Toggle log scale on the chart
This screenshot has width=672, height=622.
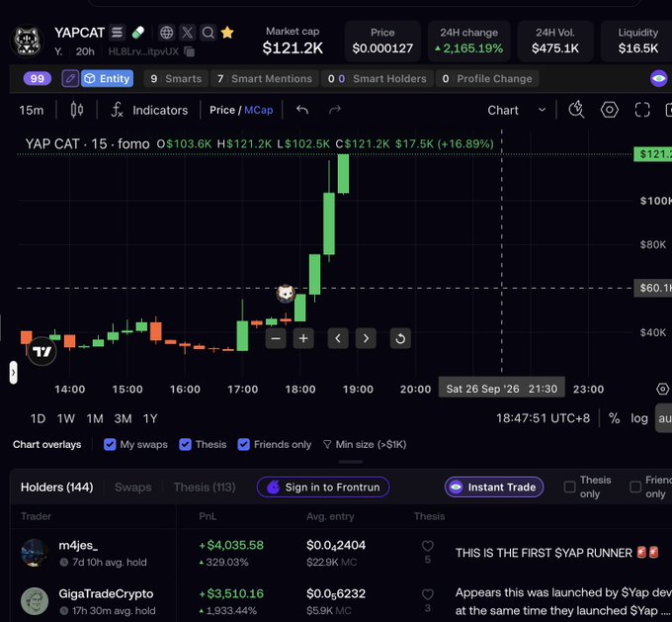(x=639, y=418)
